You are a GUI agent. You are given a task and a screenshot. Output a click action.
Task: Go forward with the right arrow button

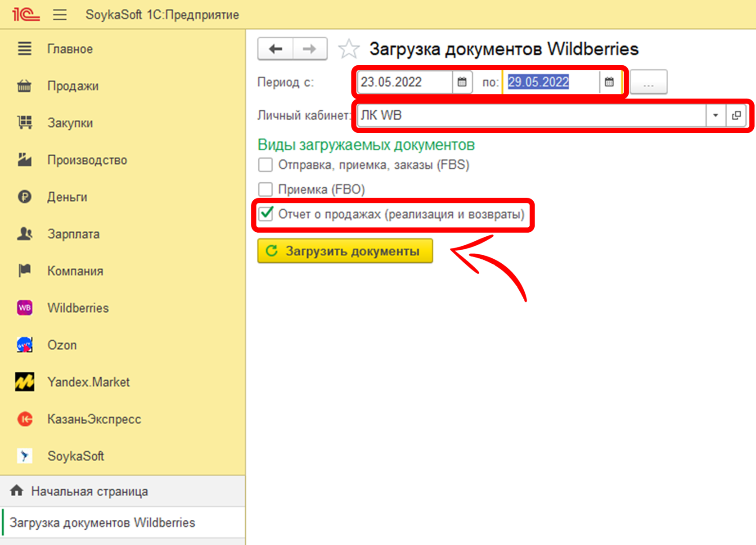[310, 49]
